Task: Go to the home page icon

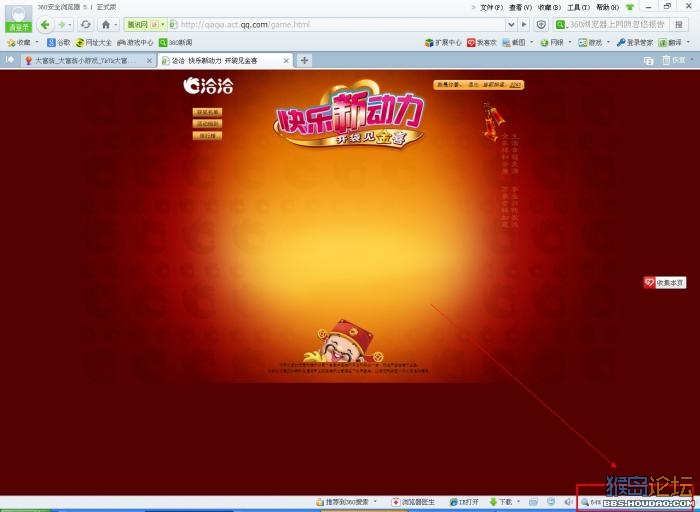Action: pyautogui.click(x=106, y=25)
